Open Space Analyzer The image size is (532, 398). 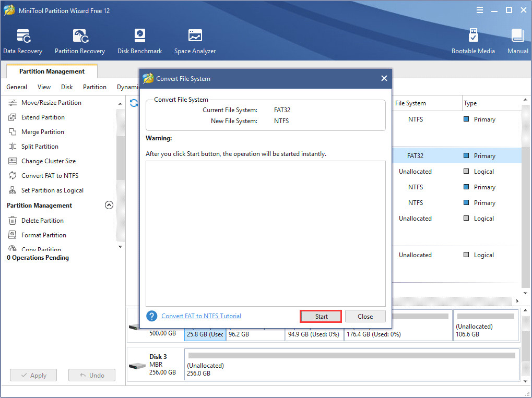(195, 41)
